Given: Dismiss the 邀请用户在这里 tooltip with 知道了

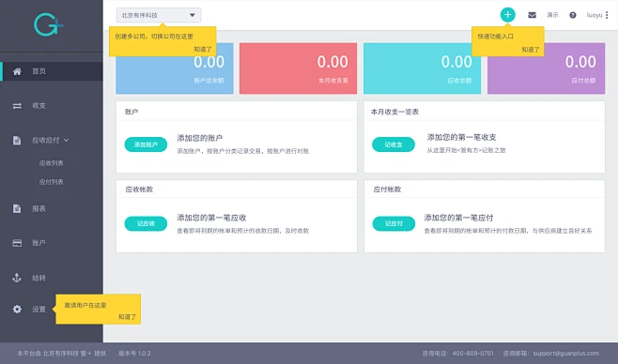Looking at the screenshot, I should pyautogui.click(x=127, y=317).
